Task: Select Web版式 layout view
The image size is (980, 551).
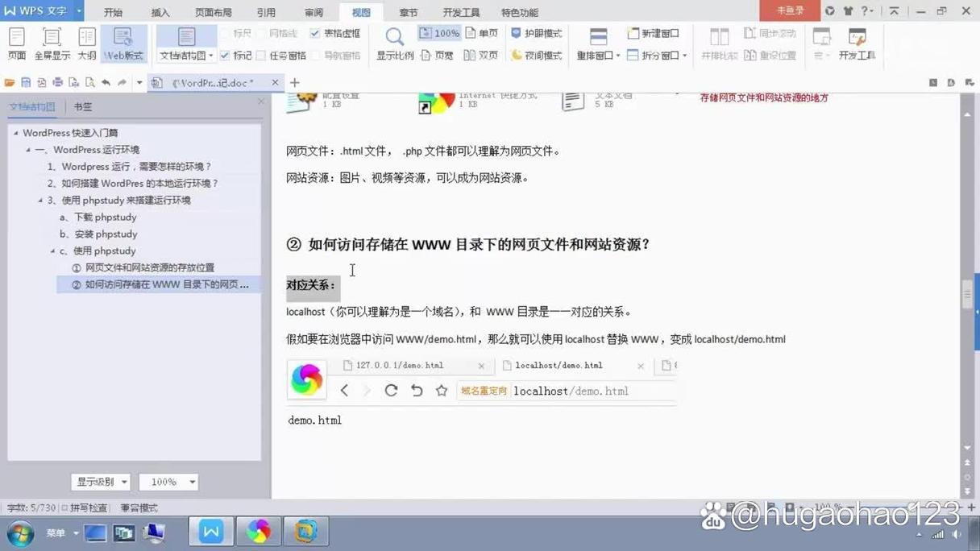Action: pyautogui.click(x=123, y=43)
